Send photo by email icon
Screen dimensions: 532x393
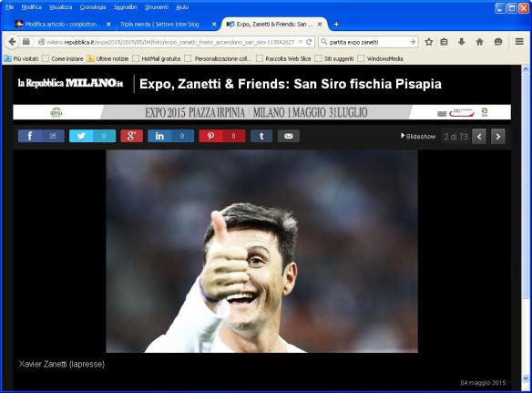click(289, 136)
